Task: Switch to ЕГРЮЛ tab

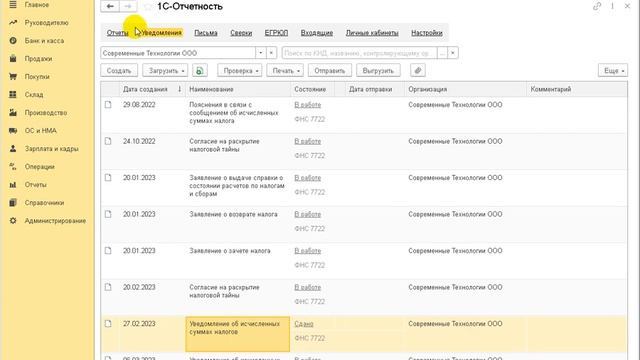Action: coord(276,33)
